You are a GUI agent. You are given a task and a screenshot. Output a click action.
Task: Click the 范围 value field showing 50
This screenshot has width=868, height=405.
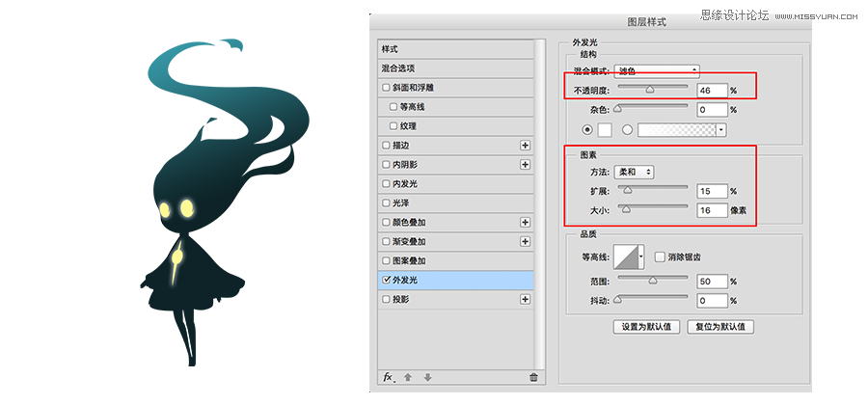click(712, 282)
